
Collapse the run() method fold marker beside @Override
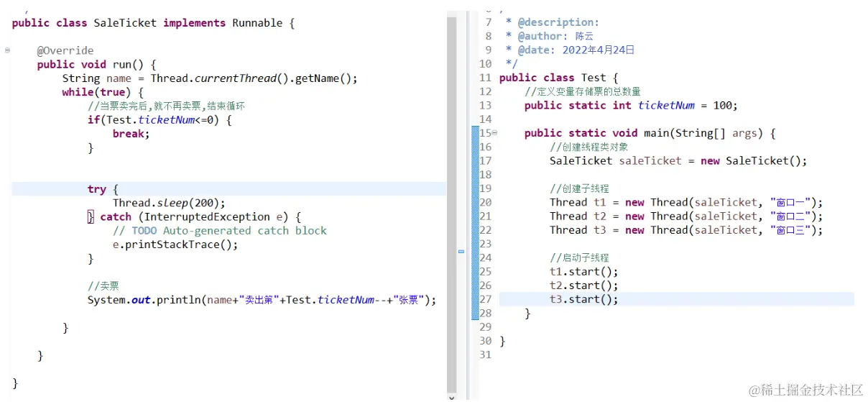click(6, 50)
